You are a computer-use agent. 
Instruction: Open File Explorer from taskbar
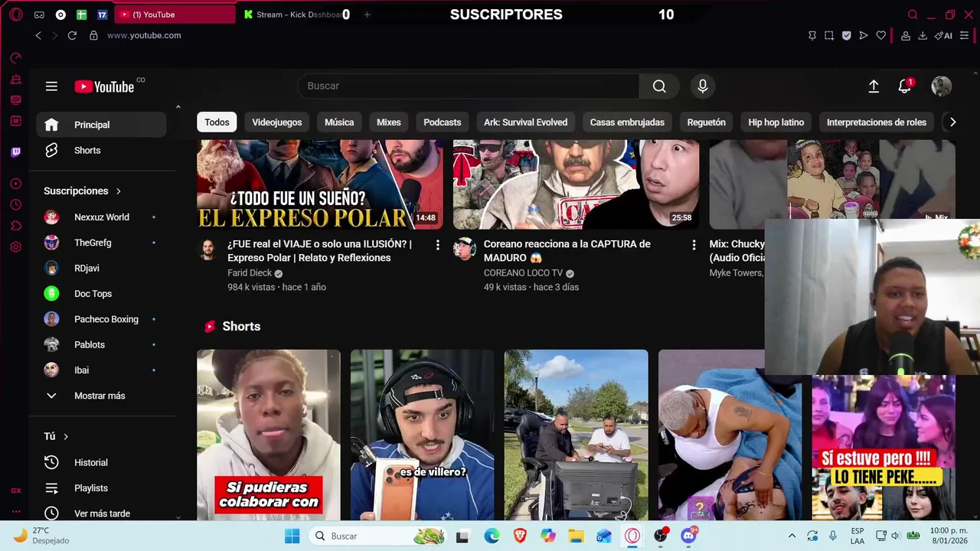click(x=576, y=536)
